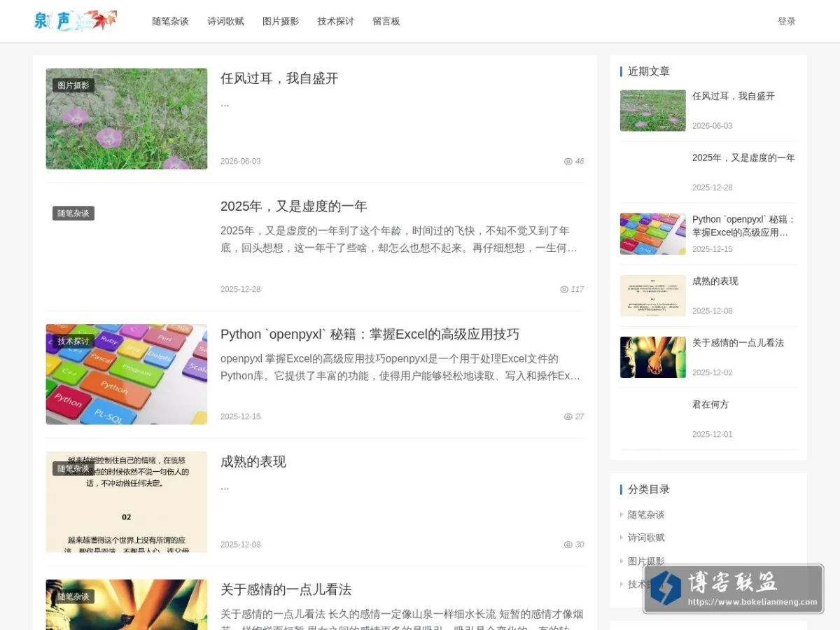The image size is (840, 630).
Task: Open the 留言板 menu item
Action: (x=386, y=21)
